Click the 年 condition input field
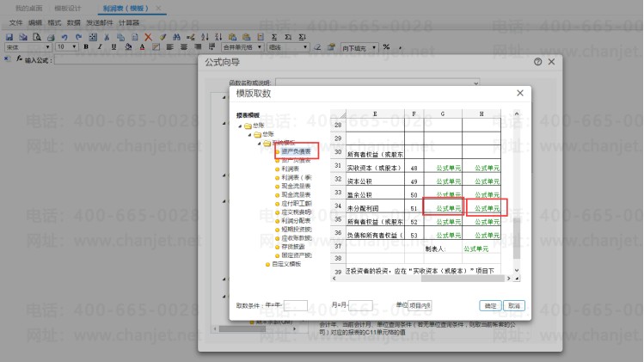 295,305
